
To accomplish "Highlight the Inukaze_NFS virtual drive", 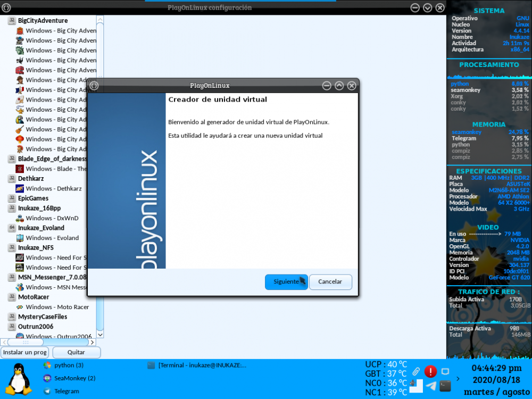I will coord(36,247).
